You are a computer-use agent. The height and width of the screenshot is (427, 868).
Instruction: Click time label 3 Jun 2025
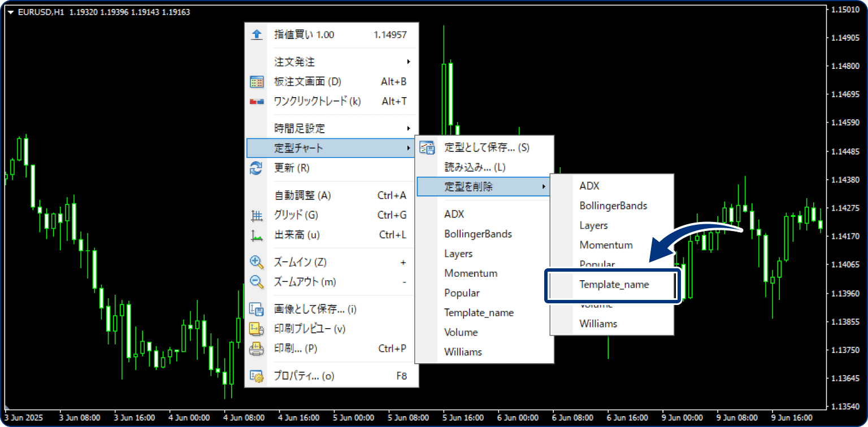pos(23,418)
